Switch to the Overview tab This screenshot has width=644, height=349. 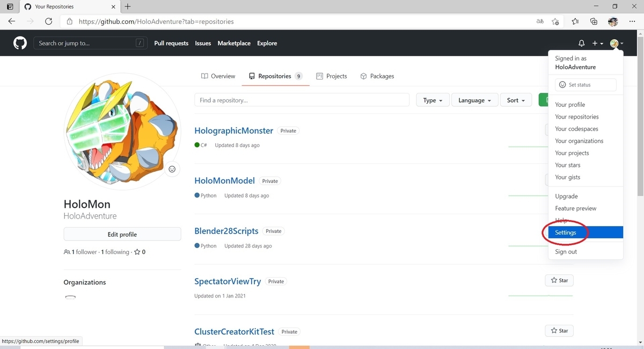click(x=218, y=76)
